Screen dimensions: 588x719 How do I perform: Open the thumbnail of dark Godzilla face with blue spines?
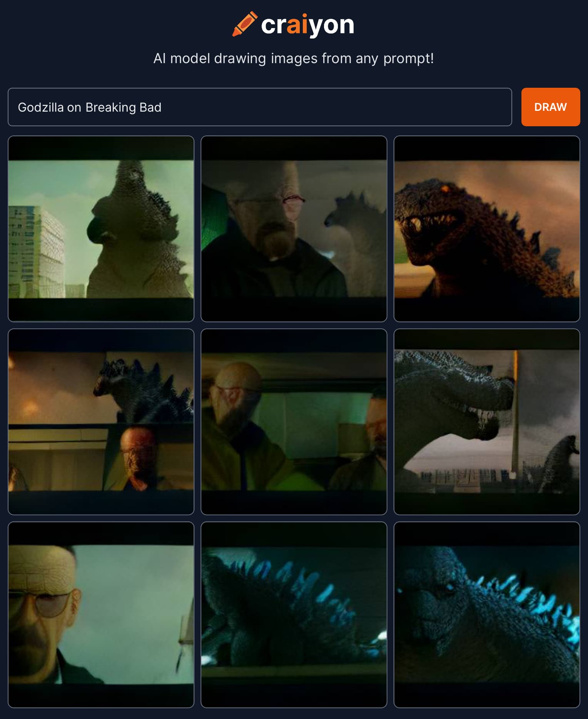(x=487, y=615)
